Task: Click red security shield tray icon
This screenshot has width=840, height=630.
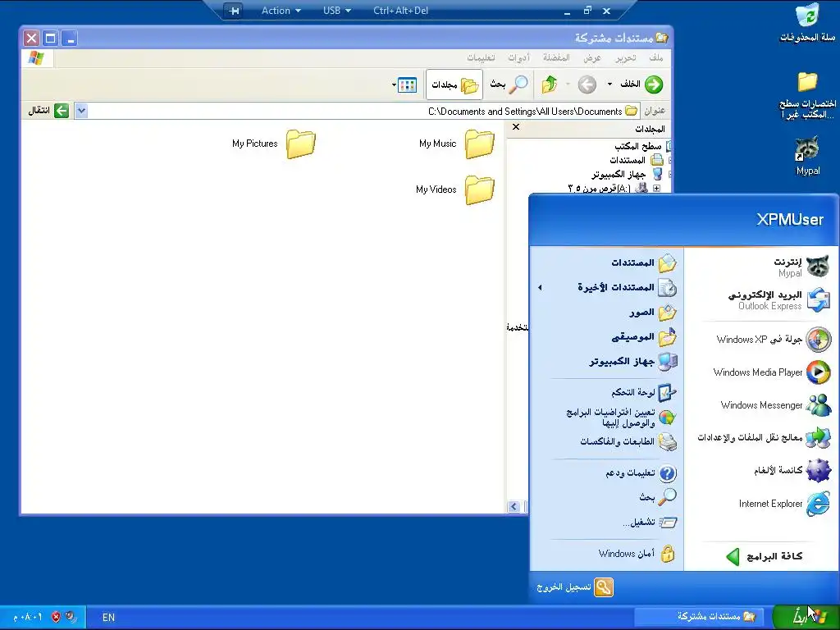Action: click(57, 617)
